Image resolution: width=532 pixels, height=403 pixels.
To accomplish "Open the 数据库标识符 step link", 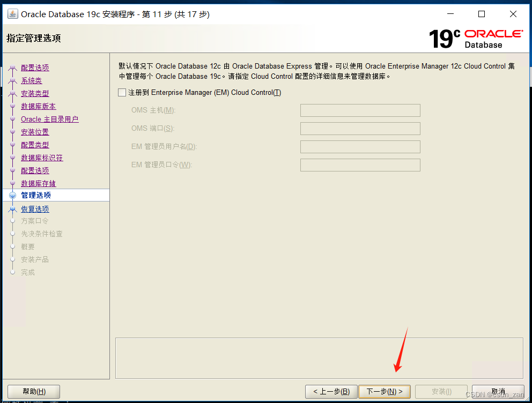I will (x=42, y=158).
